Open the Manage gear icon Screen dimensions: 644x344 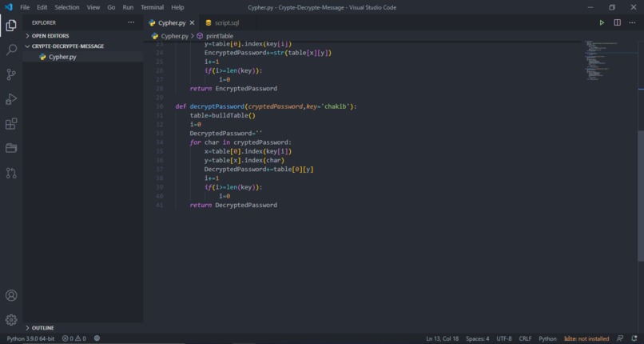click(x=11, y=320)
